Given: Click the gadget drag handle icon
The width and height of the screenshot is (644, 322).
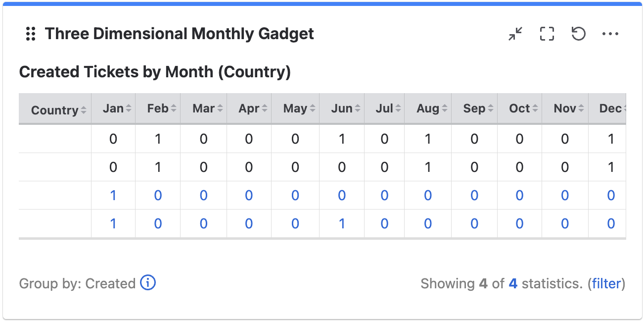Looking at the screenshot, I should (x=31, y=34).
